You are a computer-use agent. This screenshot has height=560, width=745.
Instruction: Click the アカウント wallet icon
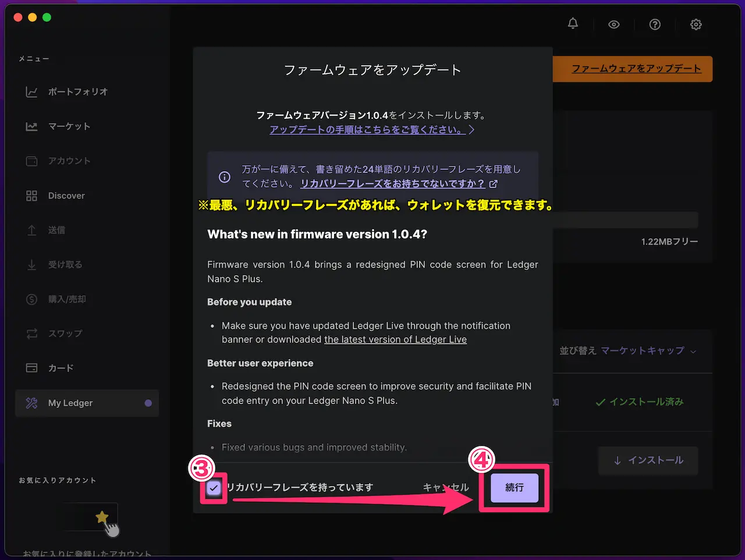click(31, 161)
